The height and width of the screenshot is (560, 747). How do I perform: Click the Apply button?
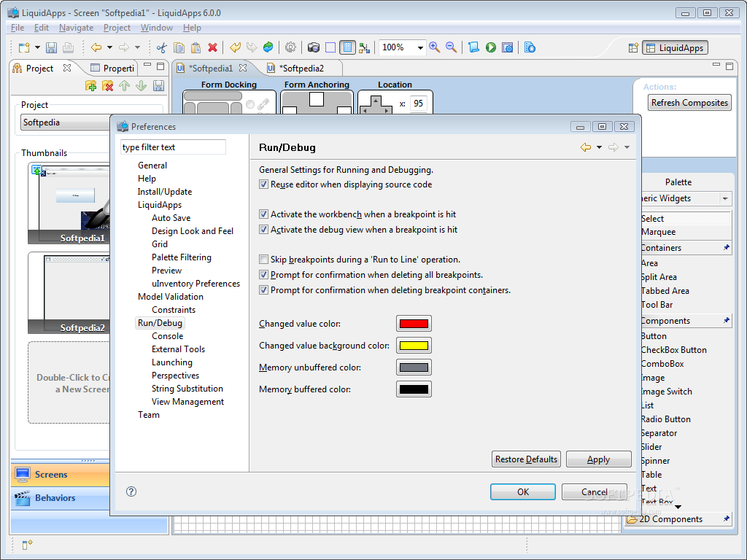[598, 459]
